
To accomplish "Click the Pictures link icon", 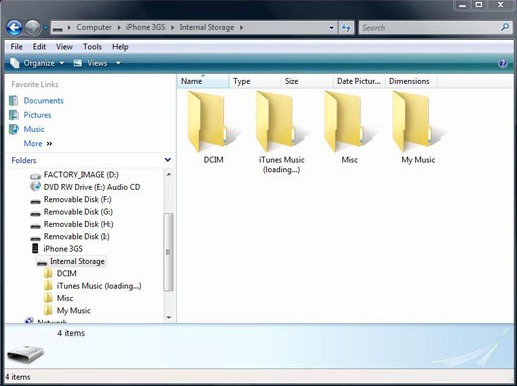I will click(14, 115).
